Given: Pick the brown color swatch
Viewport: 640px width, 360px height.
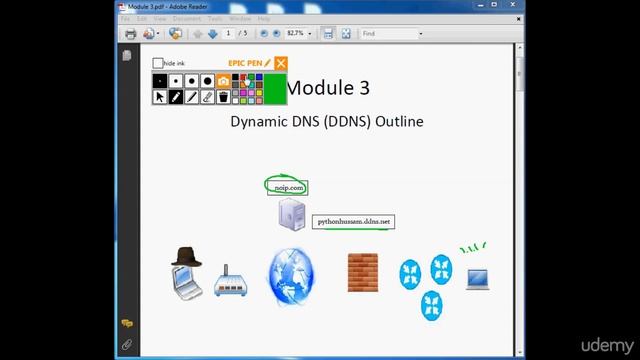Looking at the screenshot, I should tap(259, 85).
